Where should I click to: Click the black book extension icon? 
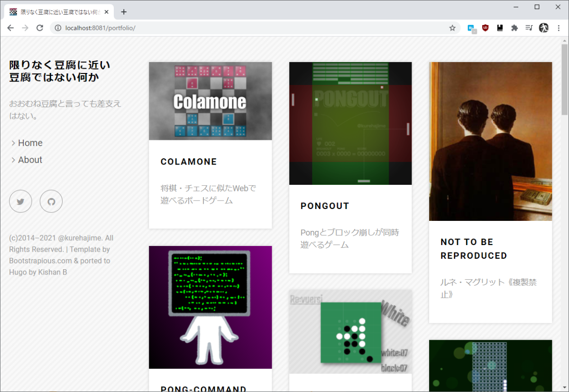500,28
